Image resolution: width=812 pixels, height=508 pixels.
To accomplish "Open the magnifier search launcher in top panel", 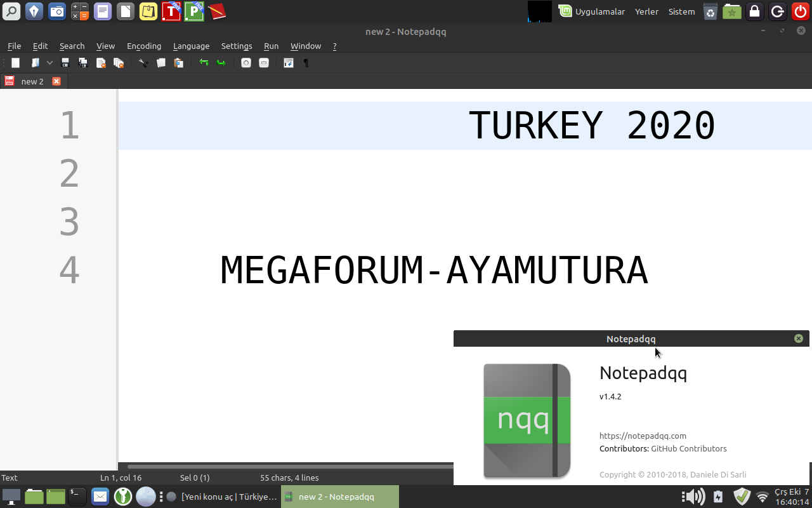I will pyautogui.click(x=11, y=11).
